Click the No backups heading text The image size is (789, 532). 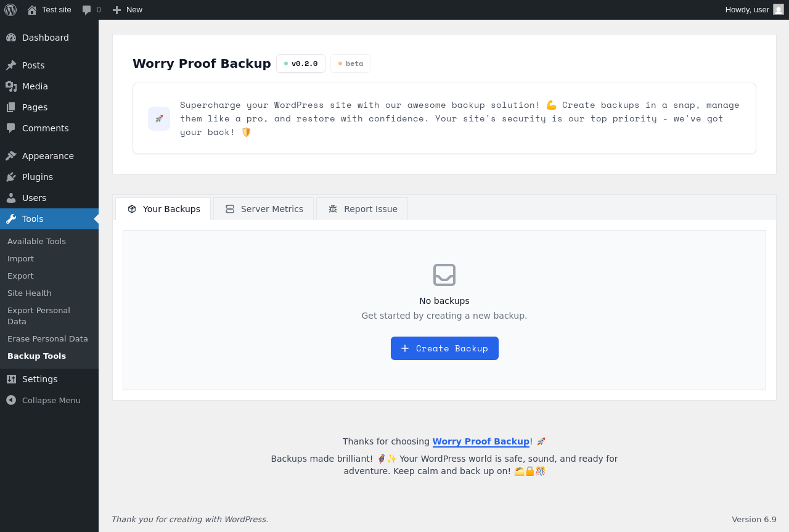(444, 301)
